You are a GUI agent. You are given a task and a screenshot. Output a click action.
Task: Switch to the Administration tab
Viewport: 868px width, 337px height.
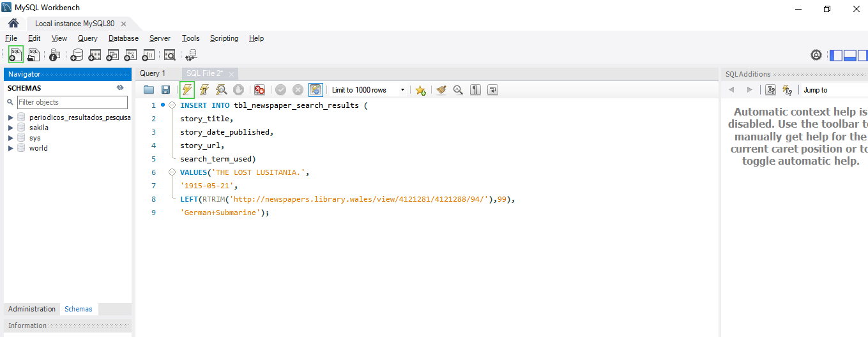32,309
